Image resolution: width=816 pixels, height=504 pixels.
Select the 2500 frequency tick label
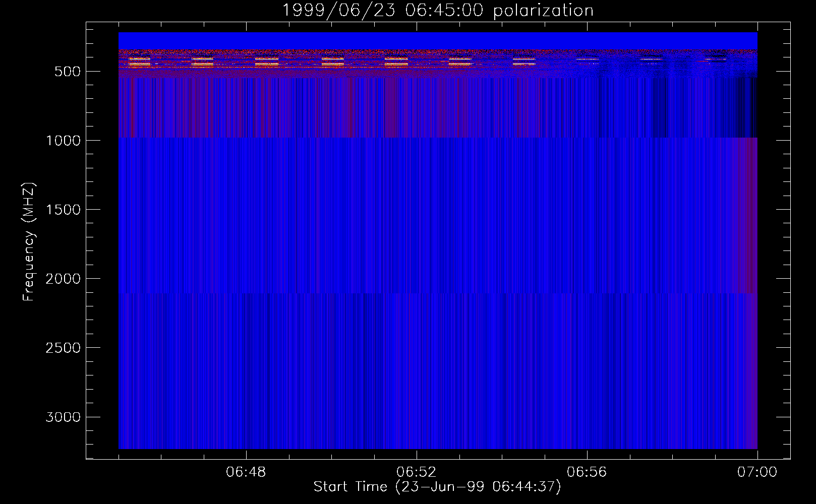pyautogui.click(x=63, y=348)
